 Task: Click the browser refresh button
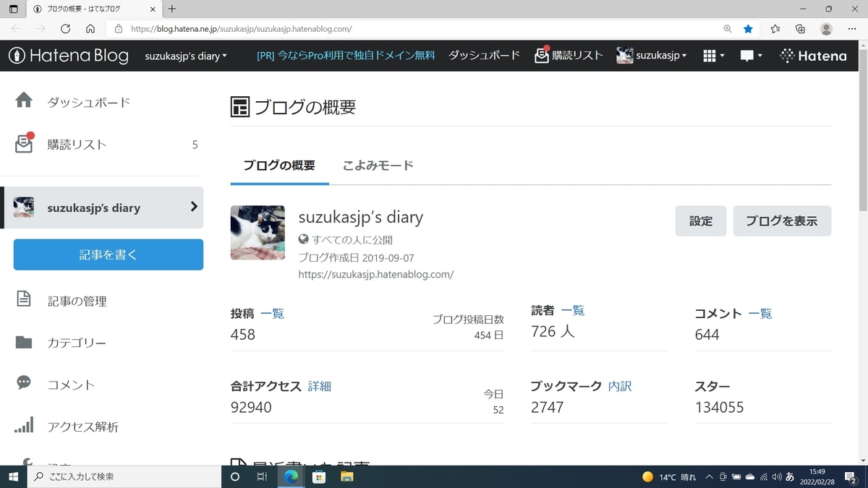click(x=65, y=29)
